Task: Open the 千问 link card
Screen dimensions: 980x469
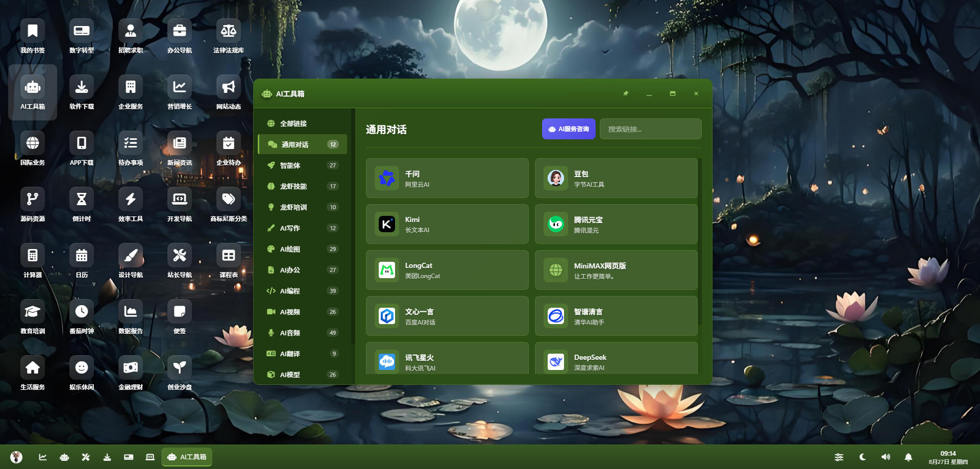Action: (447, 178)
